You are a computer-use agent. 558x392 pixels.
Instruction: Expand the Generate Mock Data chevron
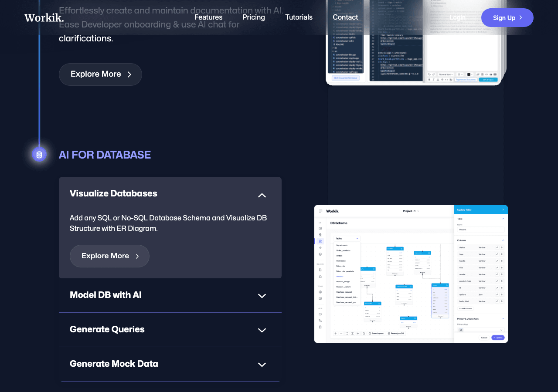click(x=262, y=365)
